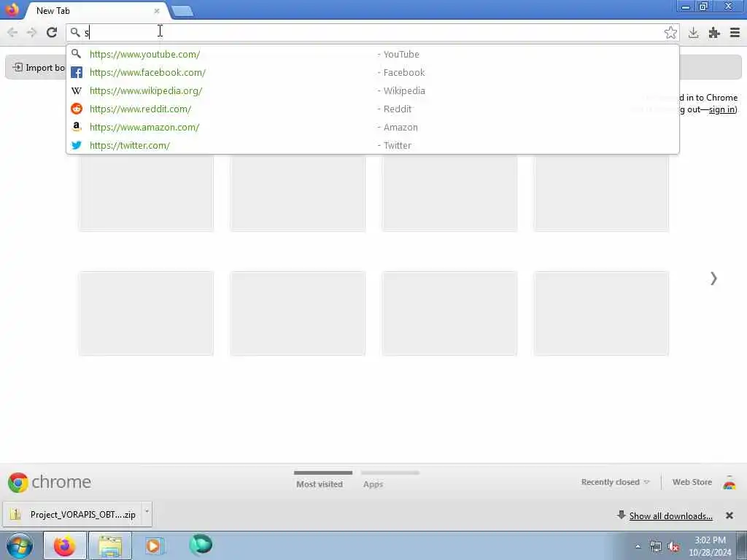Click the 'Wikipedia' title text in the suggestions
The height and width of the screenshot is (560, 747).
404,90
